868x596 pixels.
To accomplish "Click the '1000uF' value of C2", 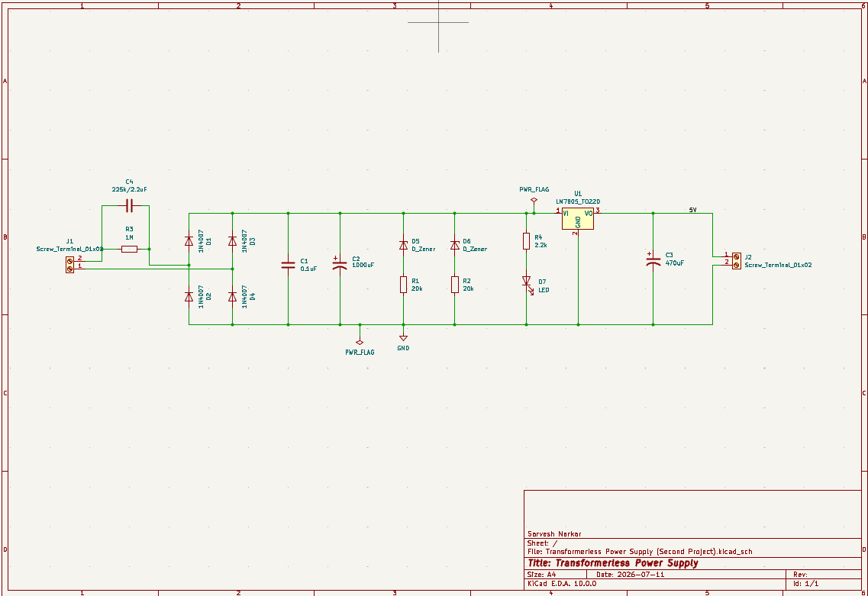I will pyautogui.click(x=363, y=265).
